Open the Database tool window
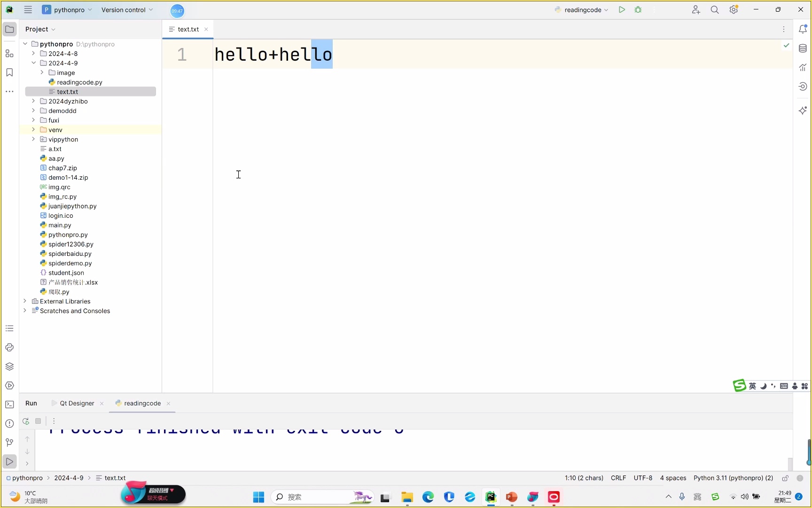Viewport: 812px width, 508px height. pyautogui.click(x=803, y=48)
